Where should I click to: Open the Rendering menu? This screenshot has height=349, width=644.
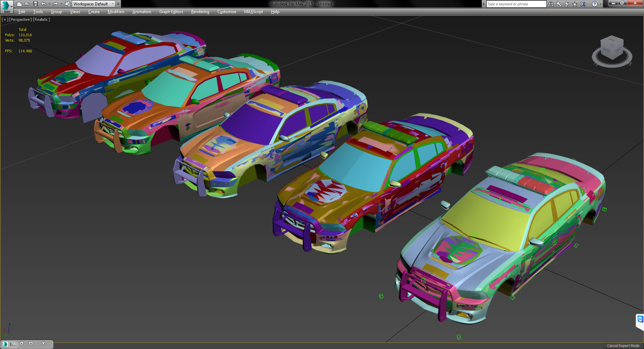[200, 12]
